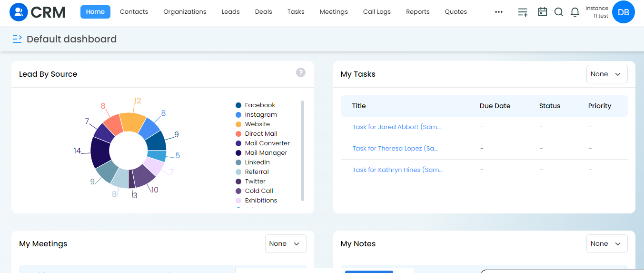The height and width of the screenshot is (273, 644).
Task: Open the quick add list icon
Action: click(x=523, y=12)
